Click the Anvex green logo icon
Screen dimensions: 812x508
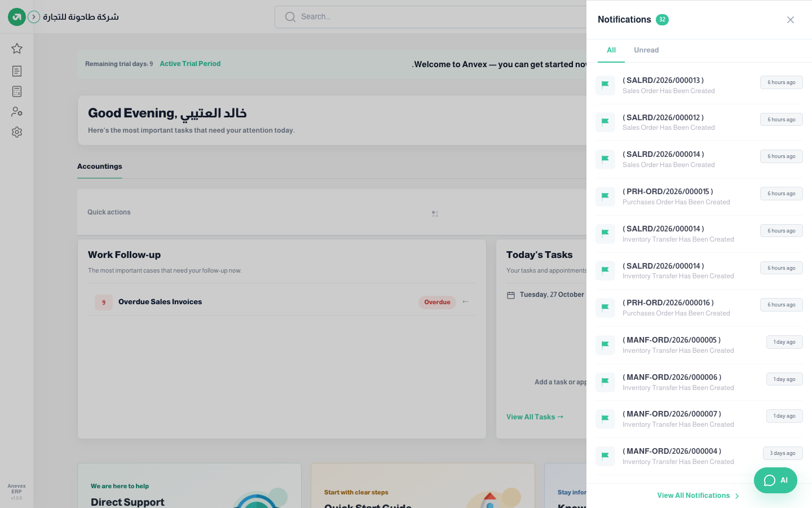[x=17, y=17]
